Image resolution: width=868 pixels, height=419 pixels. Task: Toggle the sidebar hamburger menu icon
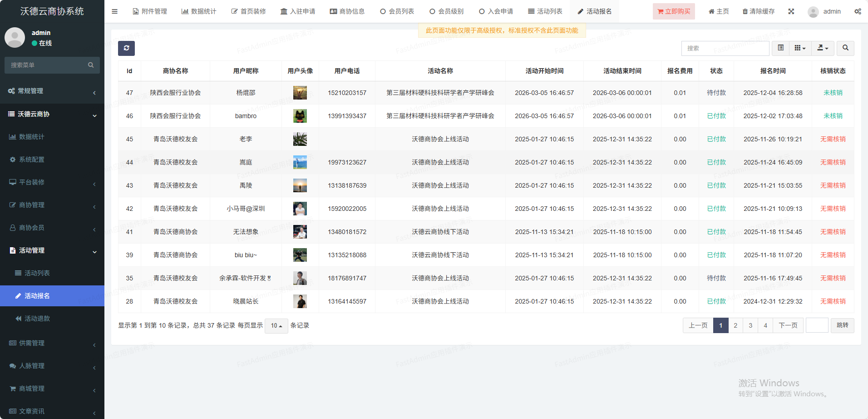click(x=114, y=11)
